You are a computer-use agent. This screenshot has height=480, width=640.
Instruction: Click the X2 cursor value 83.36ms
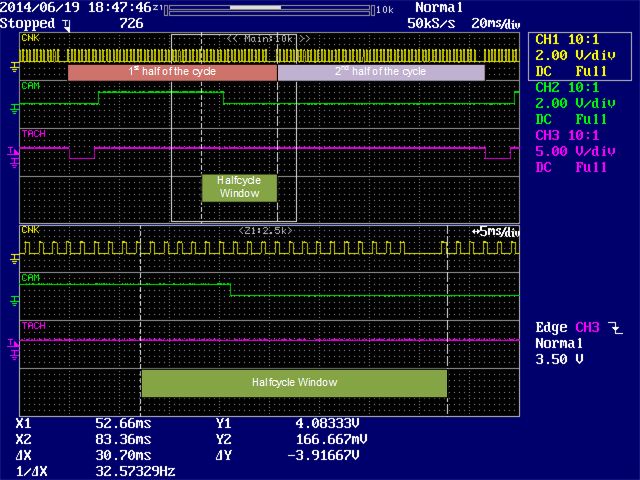[123, 440]
